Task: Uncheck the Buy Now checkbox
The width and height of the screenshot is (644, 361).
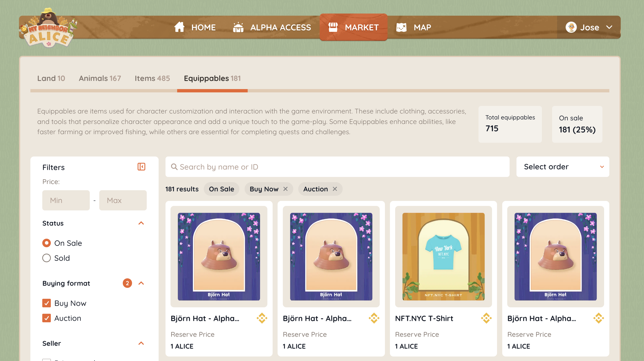Action: click(47, 303)
